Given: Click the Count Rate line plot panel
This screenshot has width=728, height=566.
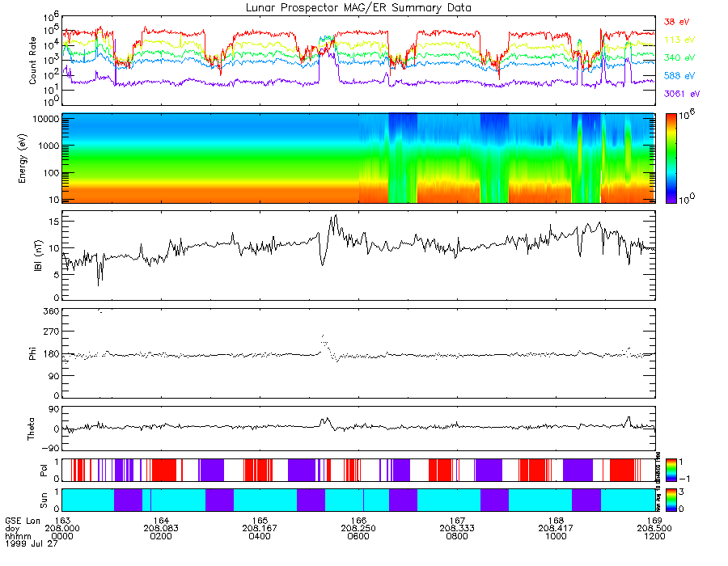Looking at the screenshot, I should pos(359,61).
